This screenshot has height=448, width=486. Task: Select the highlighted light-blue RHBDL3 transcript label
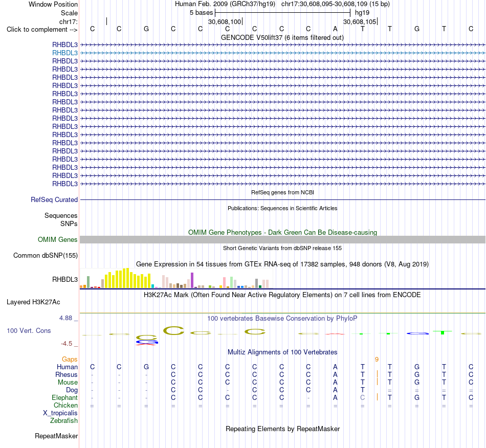point(65,53)
